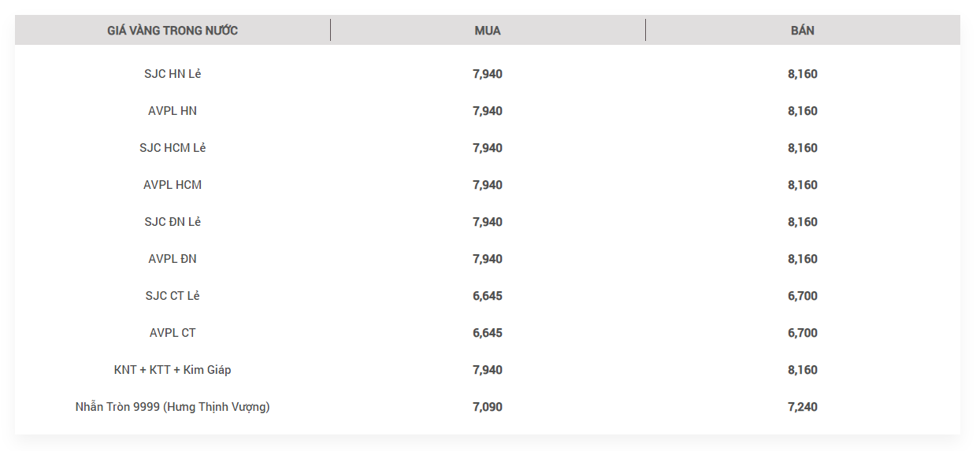This screenshot has width=980, height=451.
Task: Select the SJC CT Lẻ row label
Action: 173,296
